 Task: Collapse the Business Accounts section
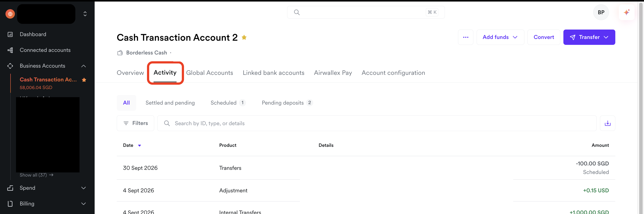pyautogui.click(x=83, y=66)
